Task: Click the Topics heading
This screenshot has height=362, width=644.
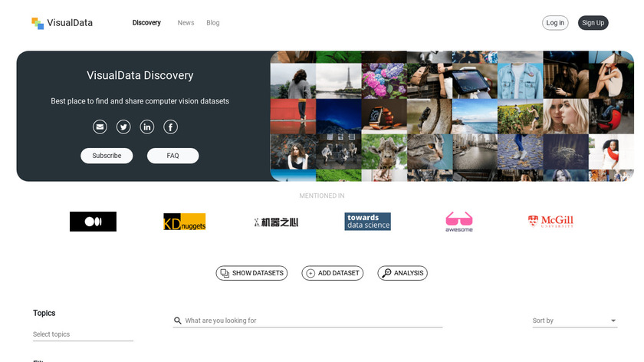Action: (x=44, y=313)
